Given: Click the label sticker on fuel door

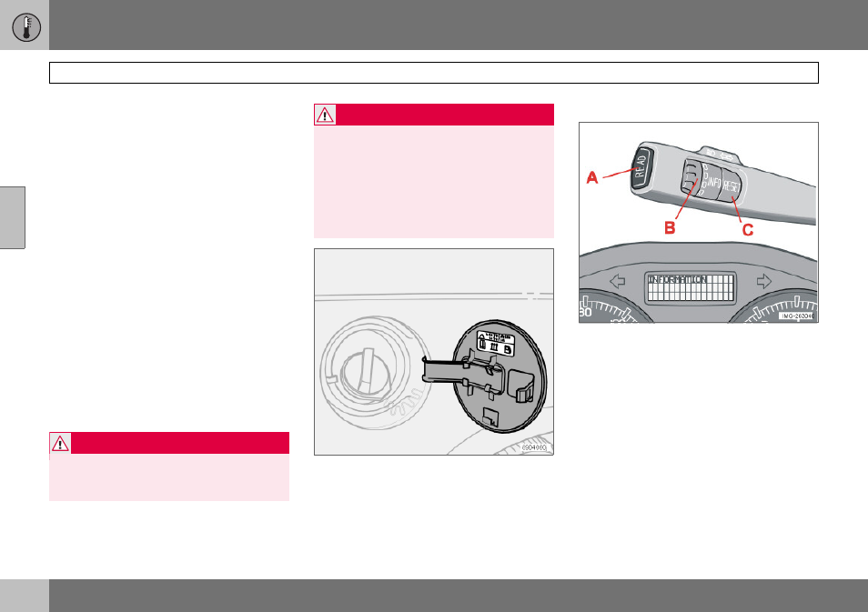Looking at the screenshot, I should point(496,344).
